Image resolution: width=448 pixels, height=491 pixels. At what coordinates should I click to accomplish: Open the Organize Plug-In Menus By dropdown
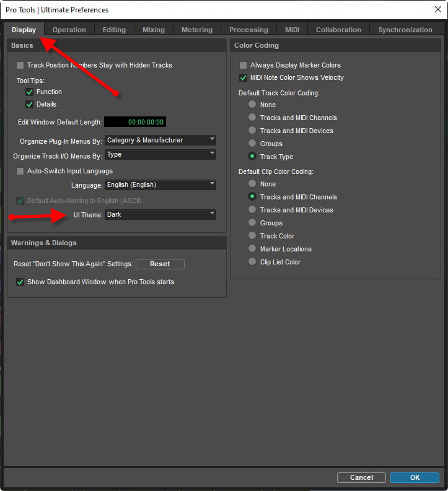click(x=160, y=140)
